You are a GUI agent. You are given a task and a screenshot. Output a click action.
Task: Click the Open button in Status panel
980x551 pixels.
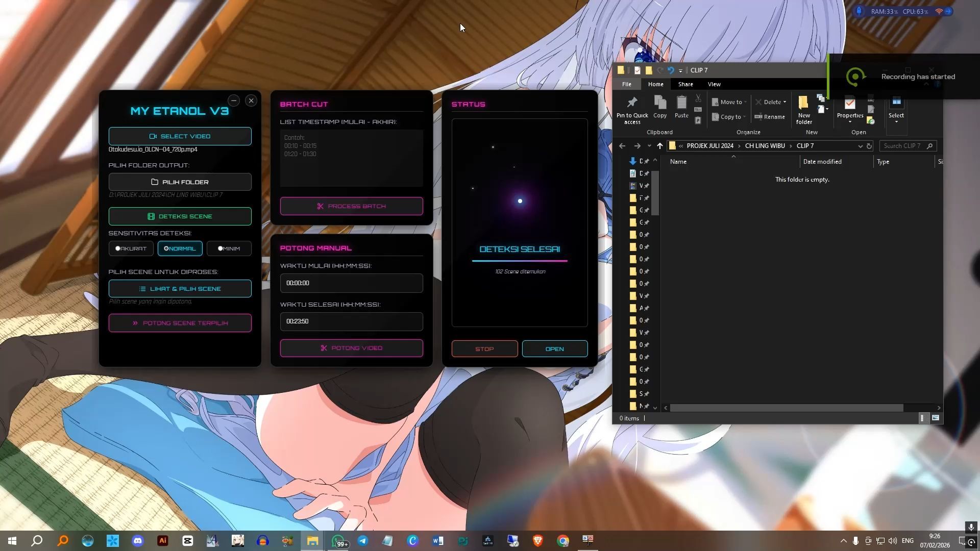point(554,349)
